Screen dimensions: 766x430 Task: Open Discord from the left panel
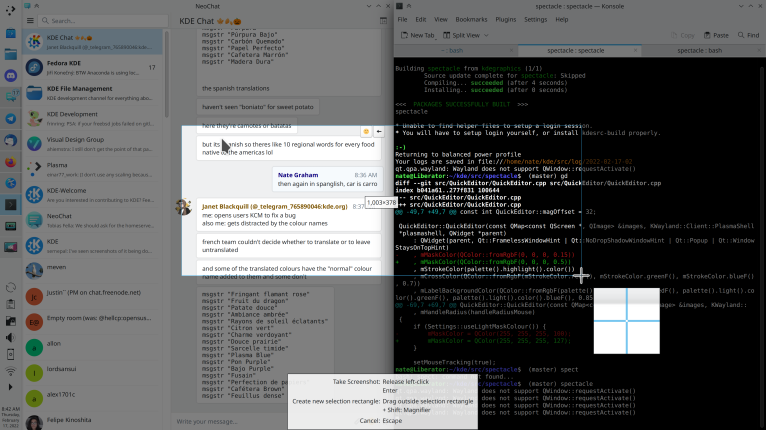tap(11, 75)
